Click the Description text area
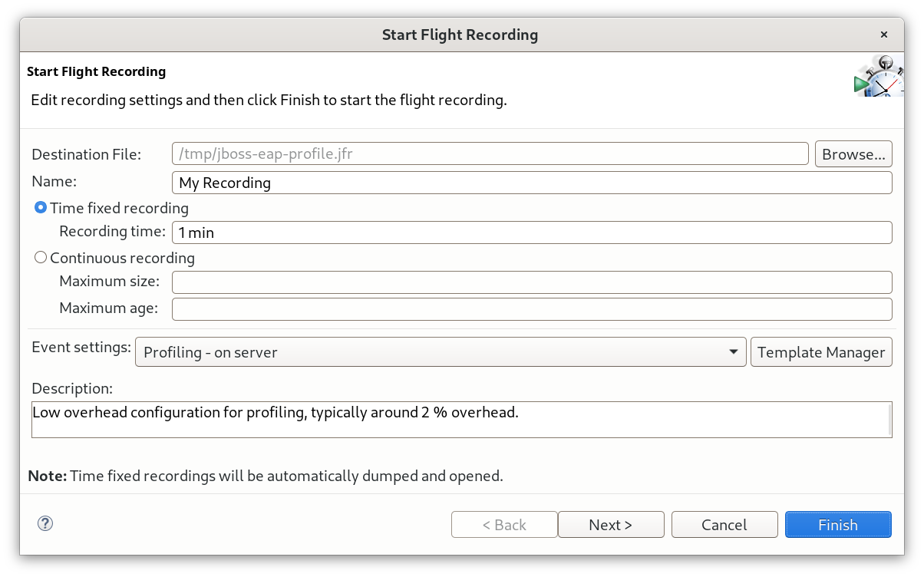924x577 pixels. click(459, 420)
